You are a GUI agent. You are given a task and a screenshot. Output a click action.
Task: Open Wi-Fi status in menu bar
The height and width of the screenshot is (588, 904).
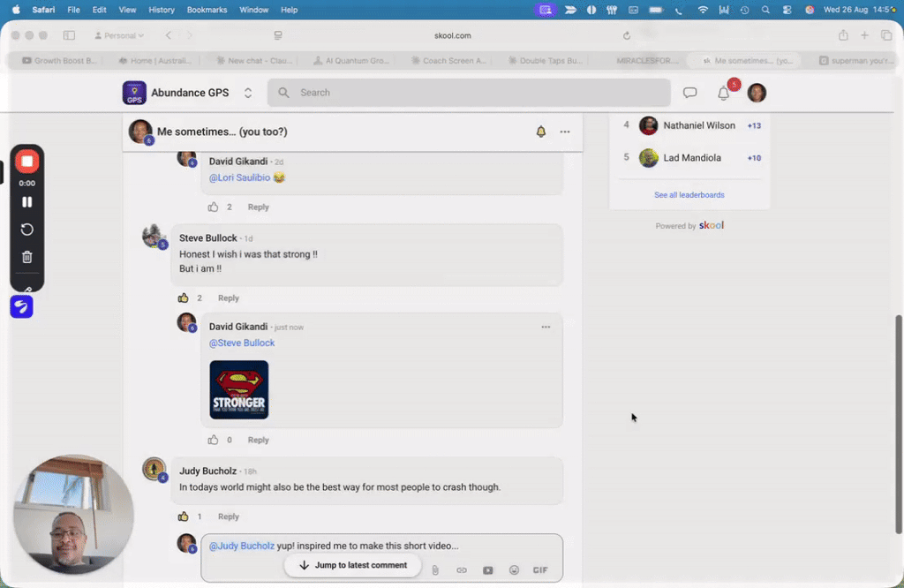[x=702, y=10]
